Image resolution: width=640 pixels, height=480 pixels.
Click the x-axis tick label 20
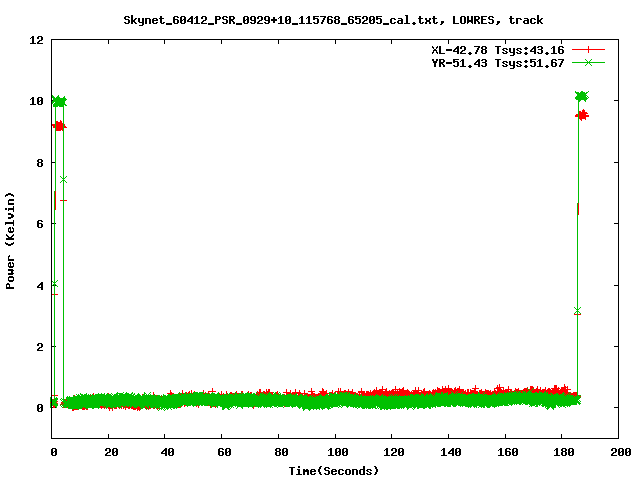(x=111, y=452)
